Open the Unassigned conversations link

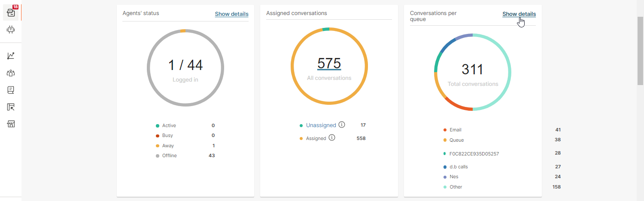click(x=321, y=125)
